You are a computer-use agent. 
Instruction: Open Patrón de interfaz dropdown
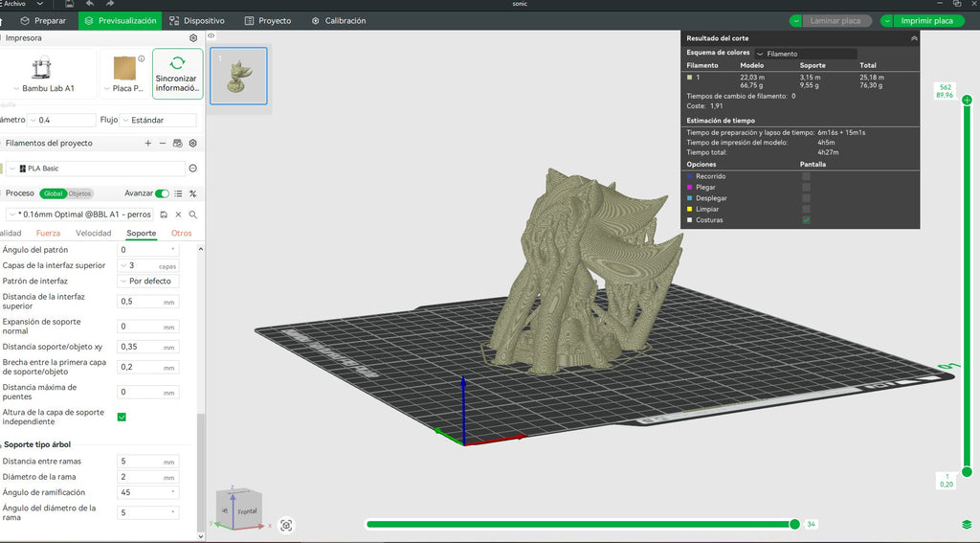pos(148,282)
